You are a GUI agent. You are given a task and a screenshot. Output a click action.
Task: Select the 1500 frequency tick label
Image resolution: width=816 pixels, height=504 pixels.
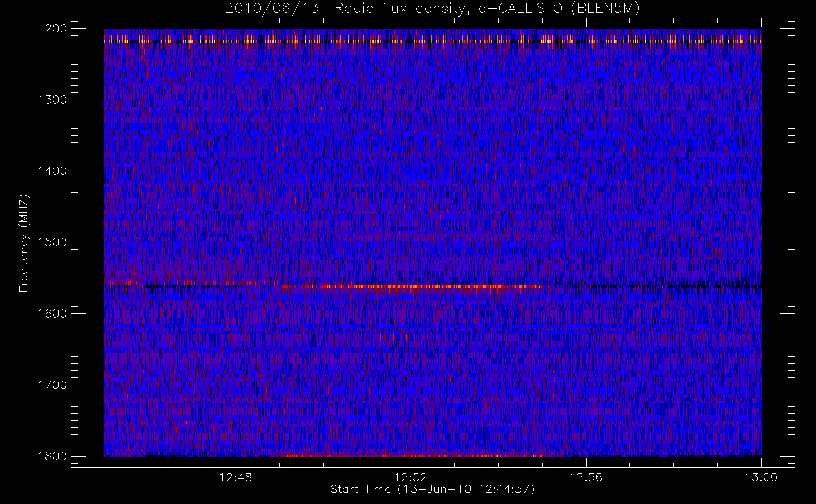pos(52,242)
